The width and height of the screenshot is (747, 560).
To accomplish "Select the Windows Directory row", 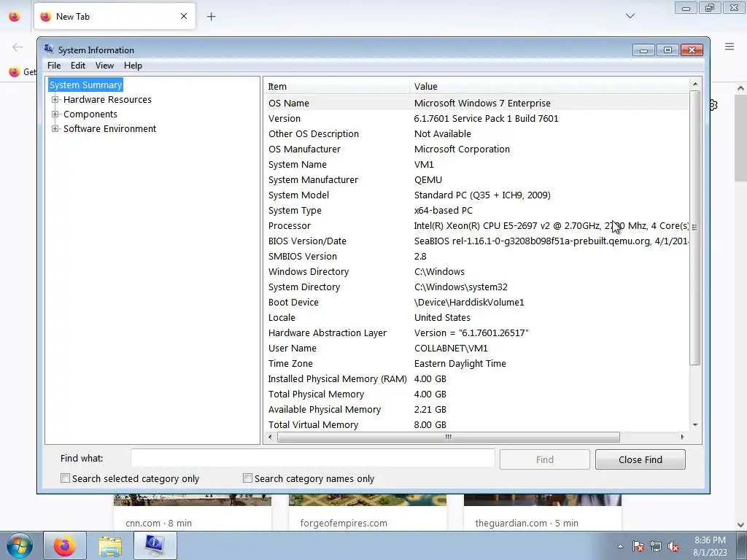I will [476, 271].
